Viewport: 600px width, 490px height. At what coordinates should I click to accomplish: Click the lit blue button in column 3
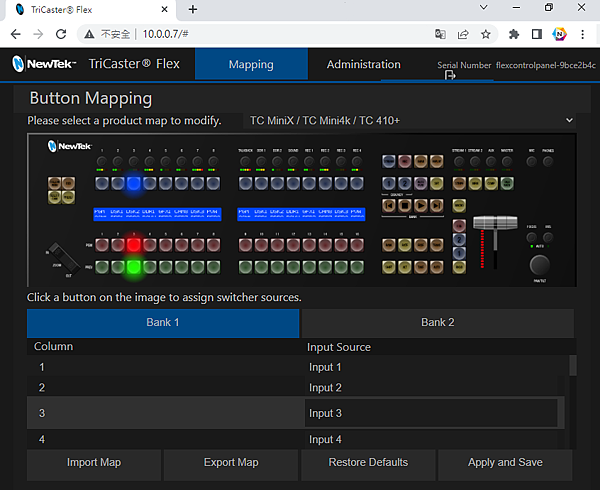[x=134, y=184]
